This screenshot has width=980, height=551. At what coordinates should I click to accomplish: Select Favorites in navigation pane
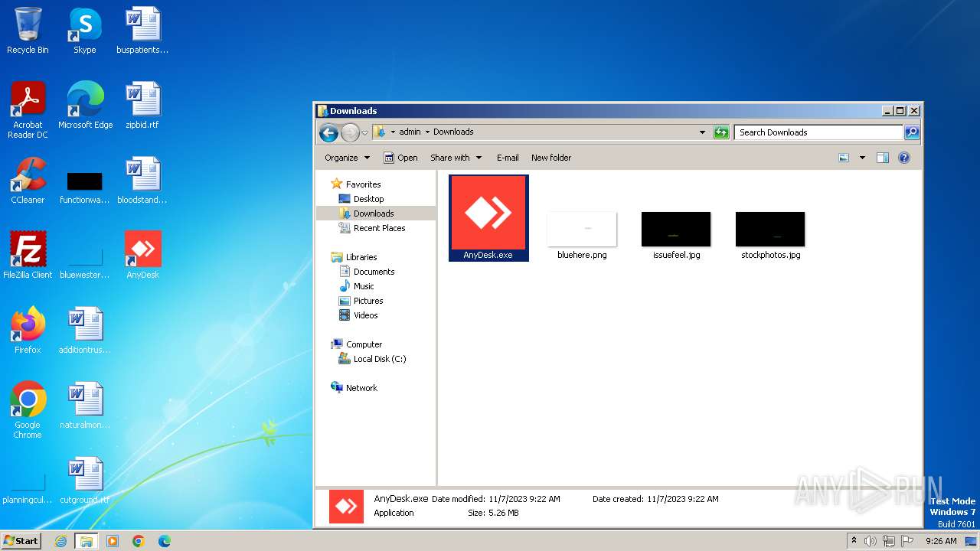[x=356, y=184]
